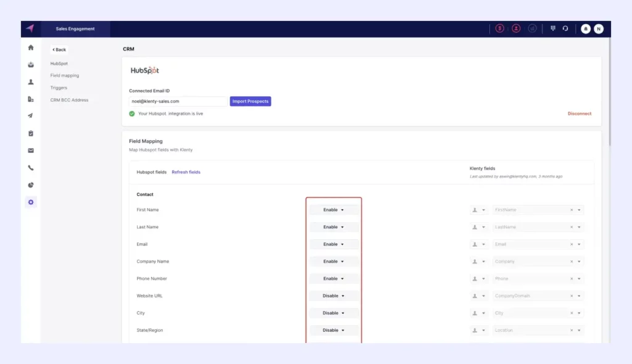Expand the Enable dropdown for Email
632x364 pixels.
333,244
